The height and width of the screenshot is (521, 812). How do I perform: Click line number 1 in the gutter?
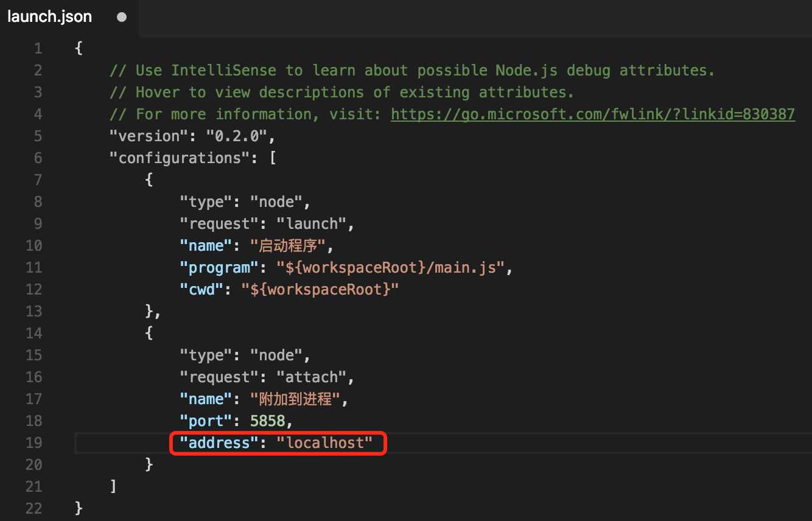point(38,49)
